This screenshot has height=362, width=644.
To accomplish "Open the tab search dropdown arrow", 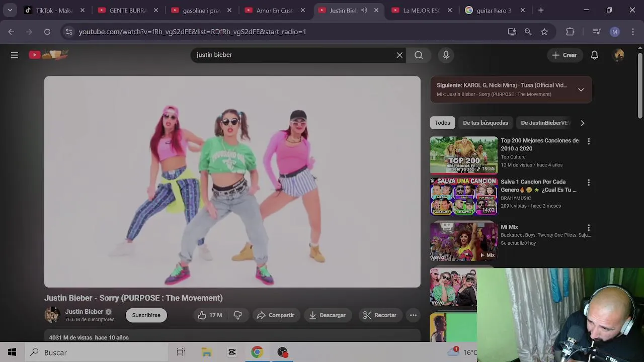I will click(x=10, y=10).
